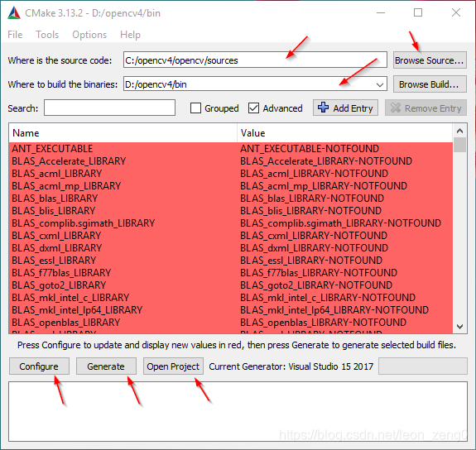The image size is (476, 450).
Task: Select the BLAS_cxml_LIBRARY entry name
Action: pos(56,236)
